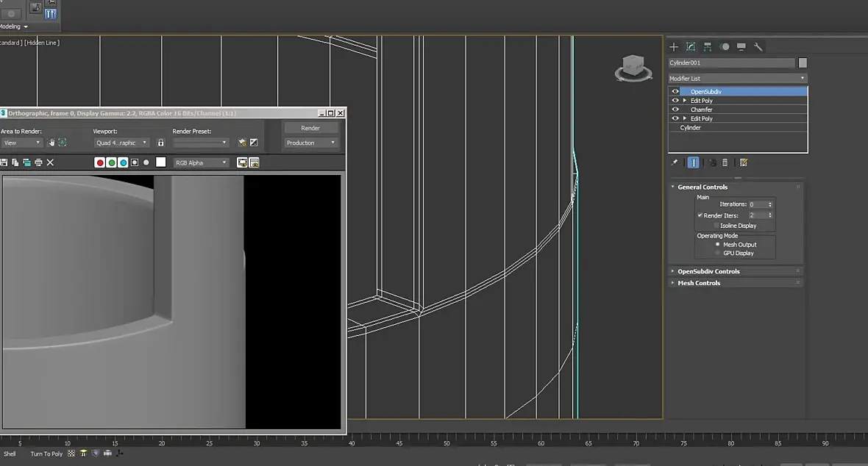The image size is (868, 466).
Task: Toggle alpha channel display
Action: [135, 162]
